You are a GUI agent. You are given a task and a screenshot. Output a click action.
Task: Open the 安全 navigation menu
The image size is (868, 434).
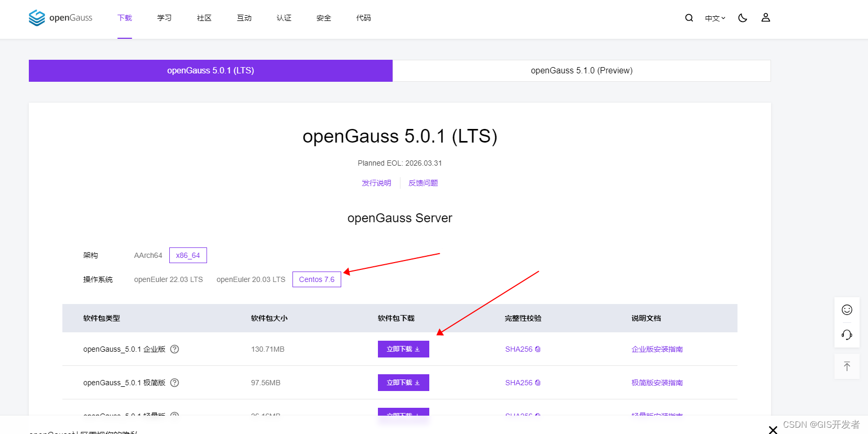point(324,18)
